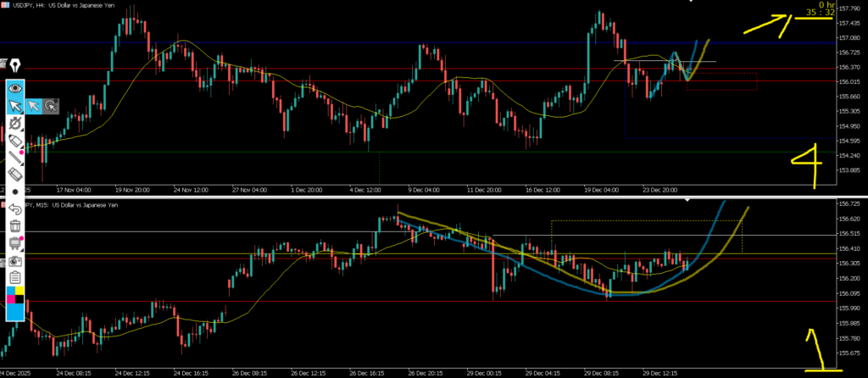Select the highlighter pen tool

click(x=14, y=141)
